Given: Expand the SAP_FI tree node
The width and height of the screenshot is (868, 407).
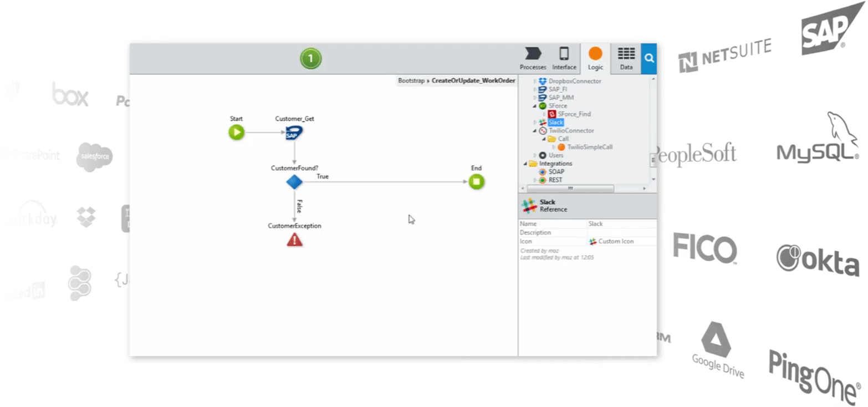Looking at the screenshot, I should [535, 90].
